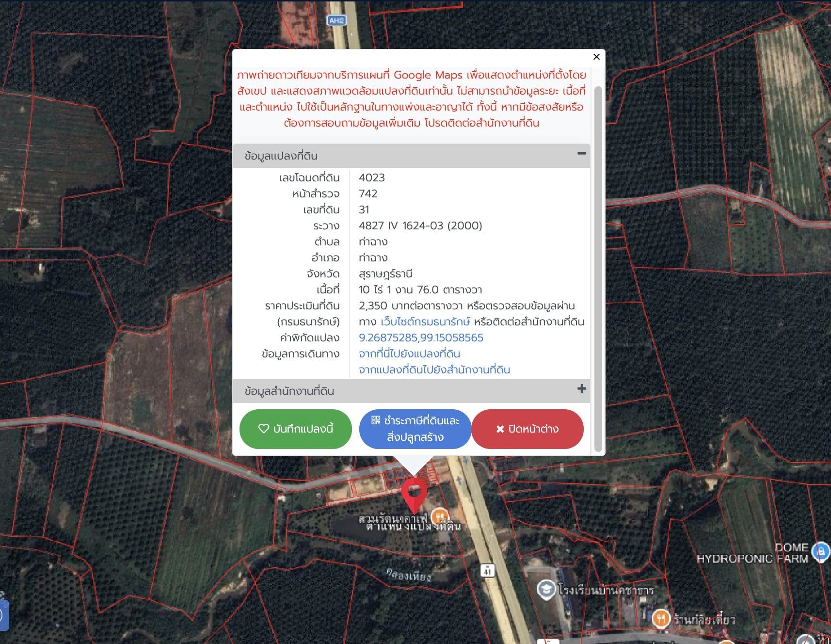This screenshot has height=644, width=831.
Task: Click the red land parcel location pin
Action: click(x=414, y=493)
